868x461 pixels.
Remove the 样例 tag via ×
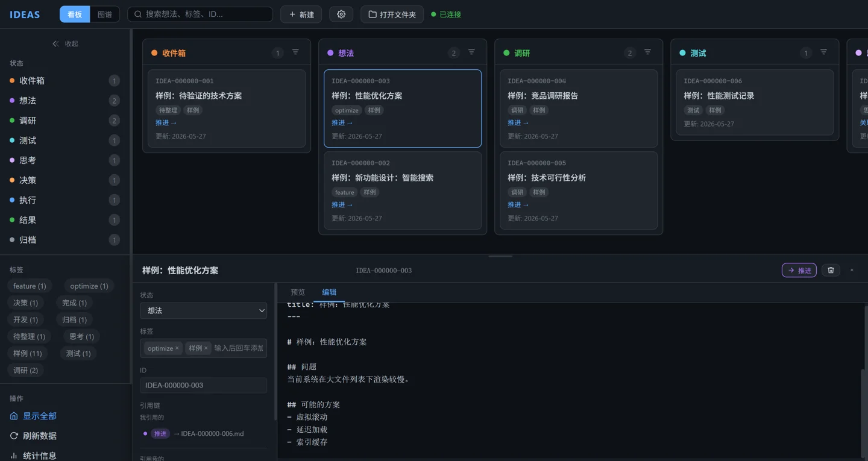coord(206,348)
